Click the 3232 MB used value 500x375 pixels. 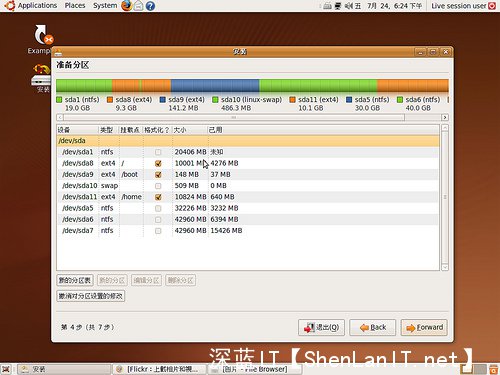pyautogui.click(x=224, y=208)
